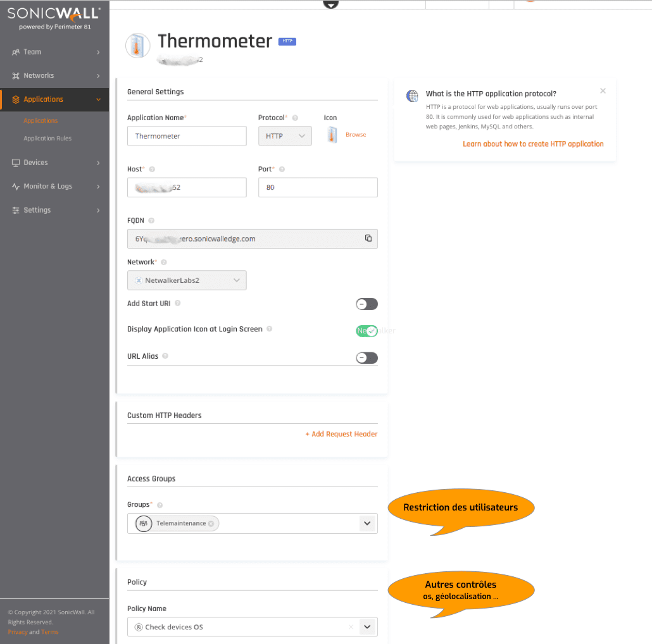Click the Team people icon in sidebar
652x644 pixels.
(16, 52)
